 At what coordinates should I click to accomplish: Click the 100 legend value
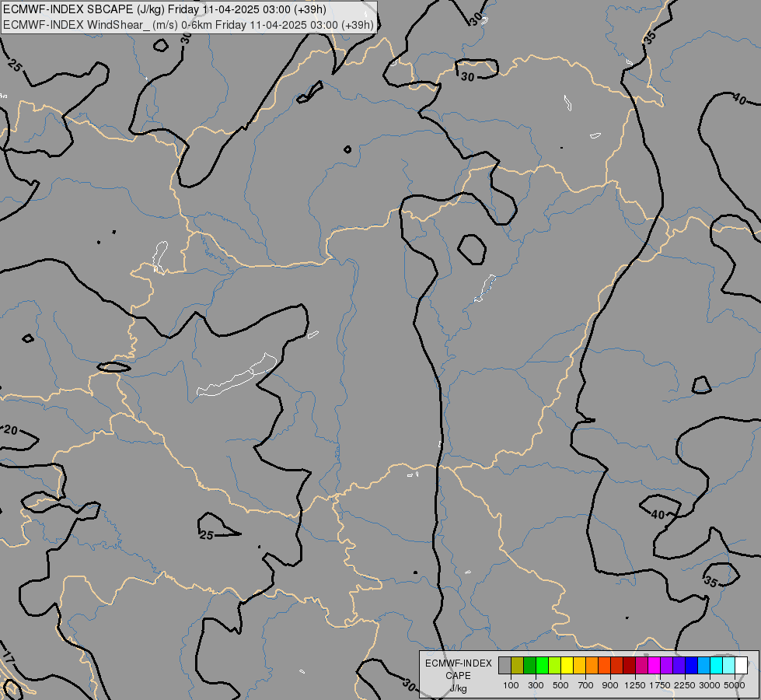pyautogui.click(x=511, y=685)
